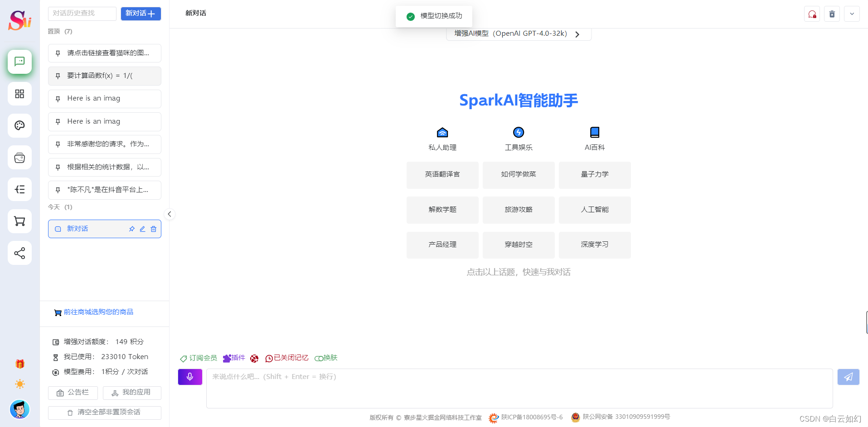Open the 插件 plugins option
The image size is (868, 427).
234,358
